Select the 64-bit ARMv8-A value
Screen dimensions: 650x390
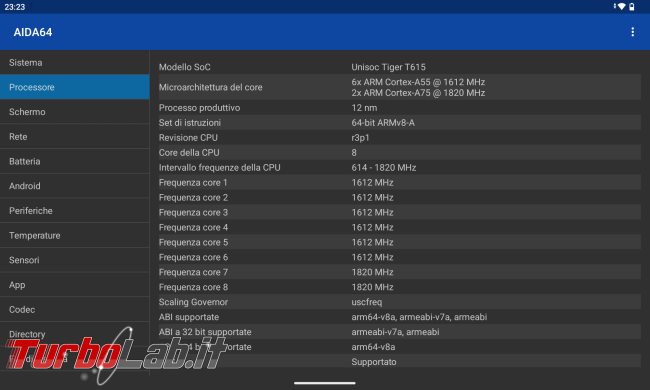(x=383, y=123)
